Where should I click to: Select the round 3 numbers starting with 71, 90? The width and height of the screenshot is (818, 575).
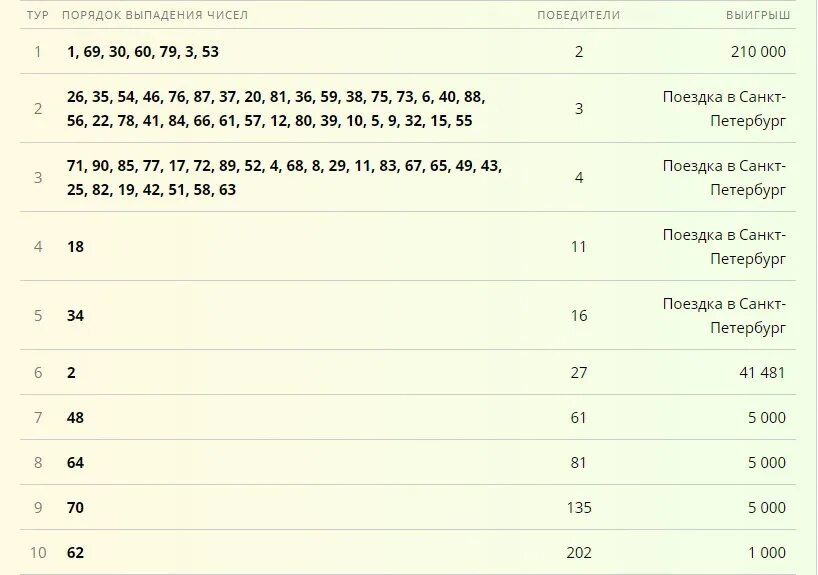[284, 177]
